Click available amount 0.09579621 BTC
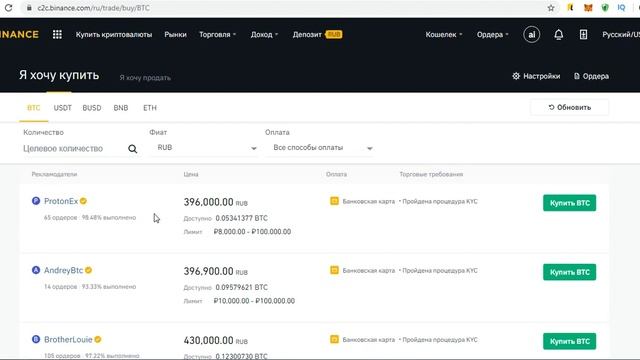The height and width of the screenshot is (360, 640). (242, 287)
